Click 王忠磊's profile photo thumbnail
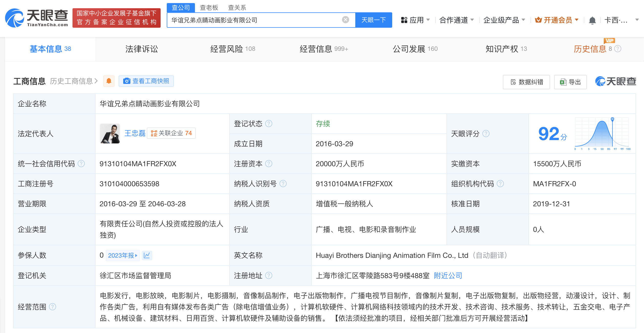 pos(110,133)
